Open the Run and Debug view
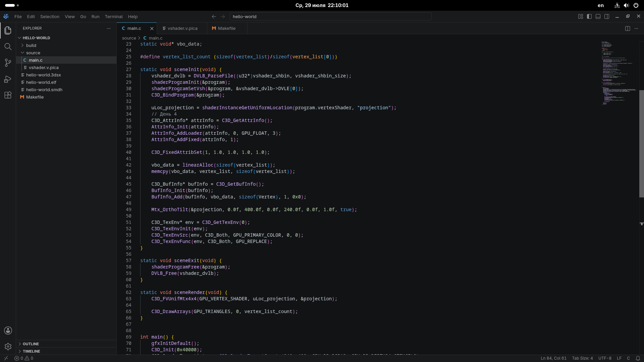 click(8, 79)
